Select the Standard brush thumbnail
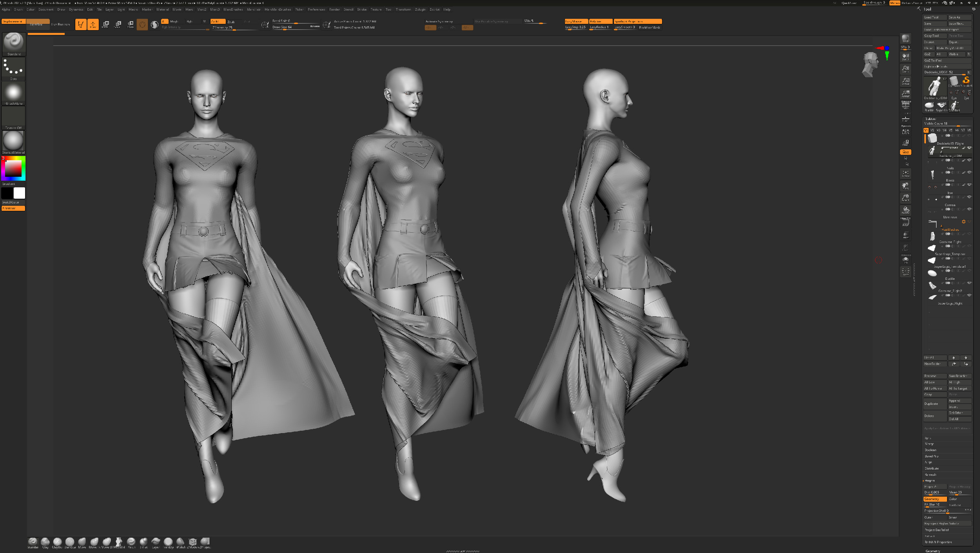 pos(14,44)
